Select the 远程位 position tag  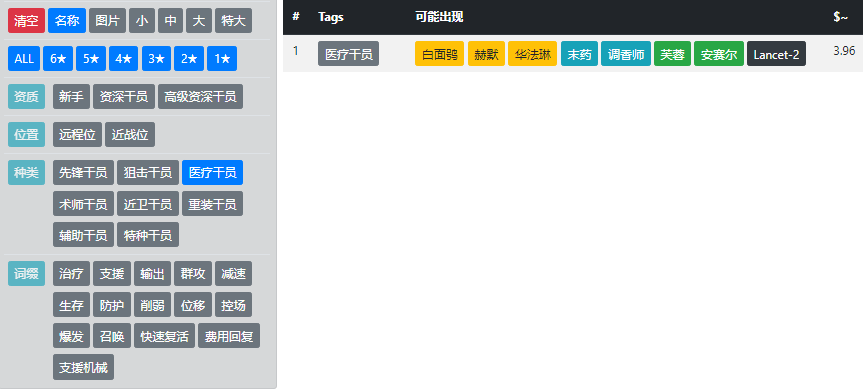[x=78, y=134]
